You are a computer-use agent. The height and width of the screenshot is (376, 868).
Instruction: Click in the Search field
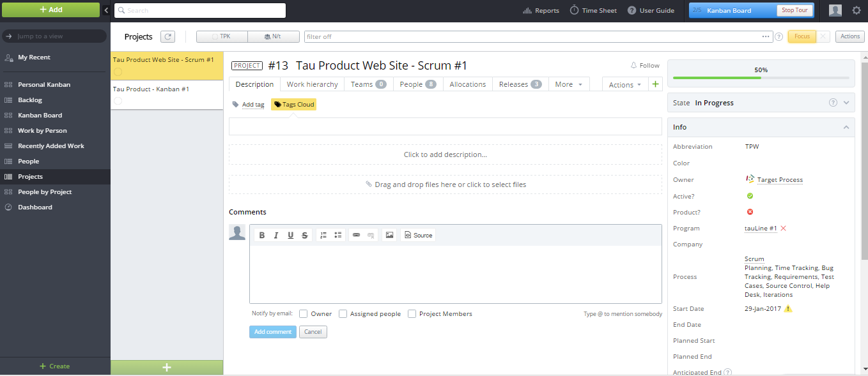coord(200,10)
